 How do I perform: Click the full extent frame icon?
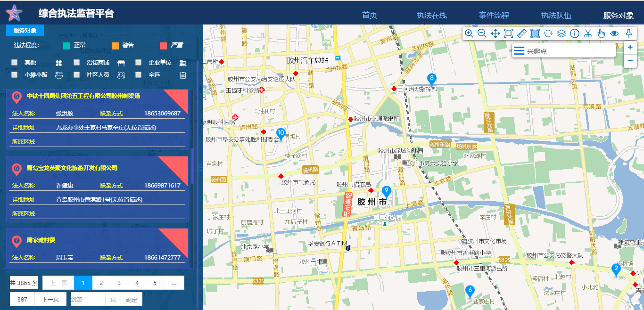(x=508, y=33)
